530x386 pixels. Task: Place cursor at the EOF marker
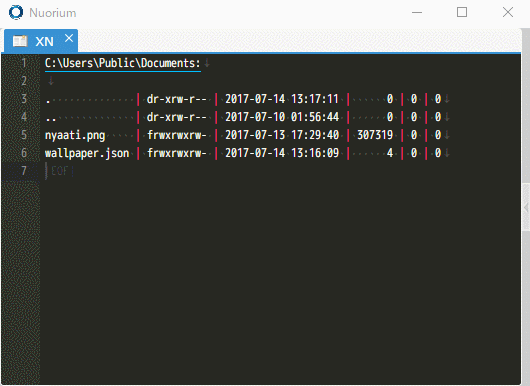(x=60, y=171)
